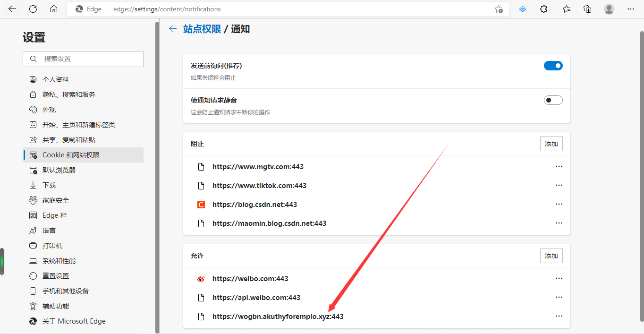Click 添加 button in 允许 section

pyautogui.click(x=551, y=256)
